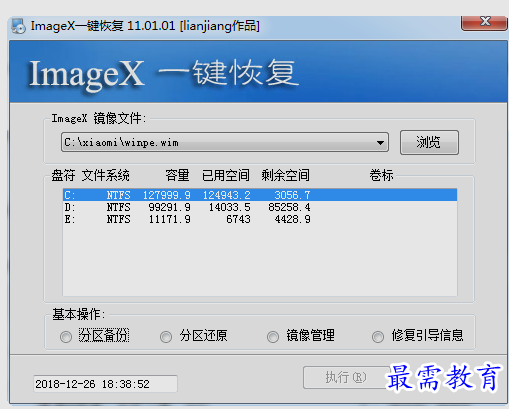Click the 执行(R) execute button
Image resolution: width=509 pixels, height=409 pixels.
point(346,377)
